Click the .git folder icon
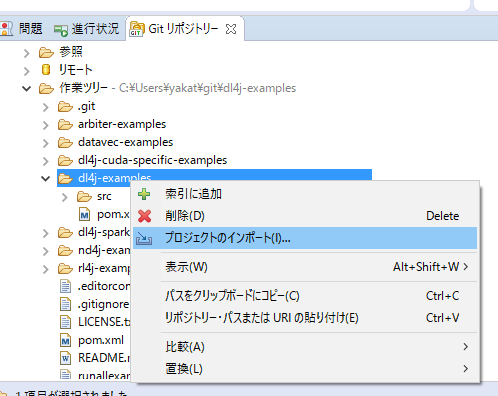Viewport: 498px width, 396px height. pos(65,107)
